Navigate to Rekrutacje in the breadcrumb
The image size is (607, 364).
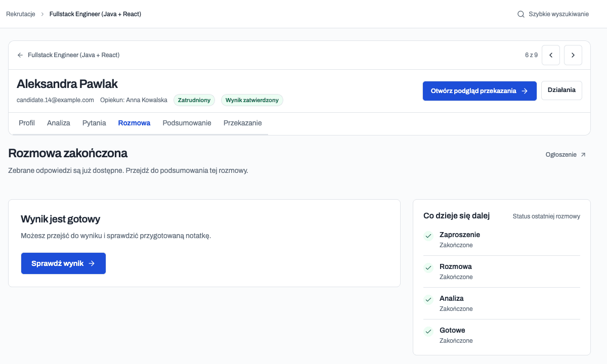[x=21, y=14]
